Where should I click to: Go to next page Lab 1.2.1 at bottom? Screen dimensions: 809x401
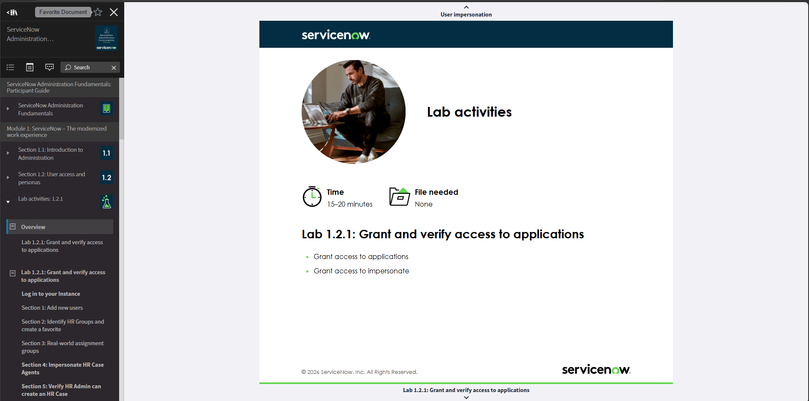pos(466,393)
